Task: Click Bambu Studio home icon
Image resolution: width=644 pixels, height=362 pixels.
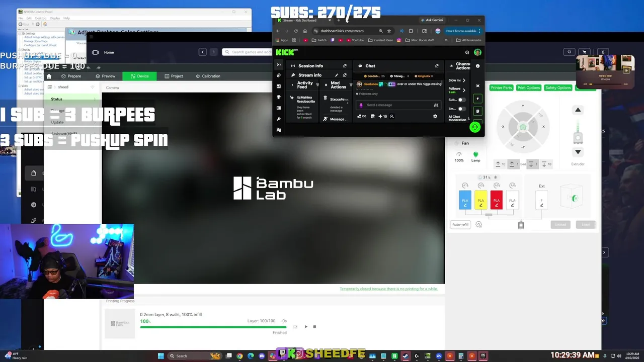Action: coord(49,76)
